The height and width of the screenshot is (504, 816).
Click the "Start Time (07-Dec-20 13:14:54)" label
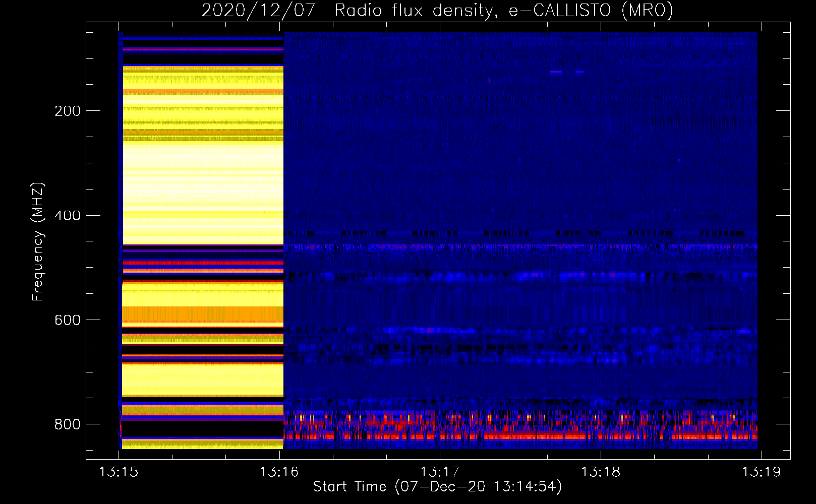tap(437, 487)
